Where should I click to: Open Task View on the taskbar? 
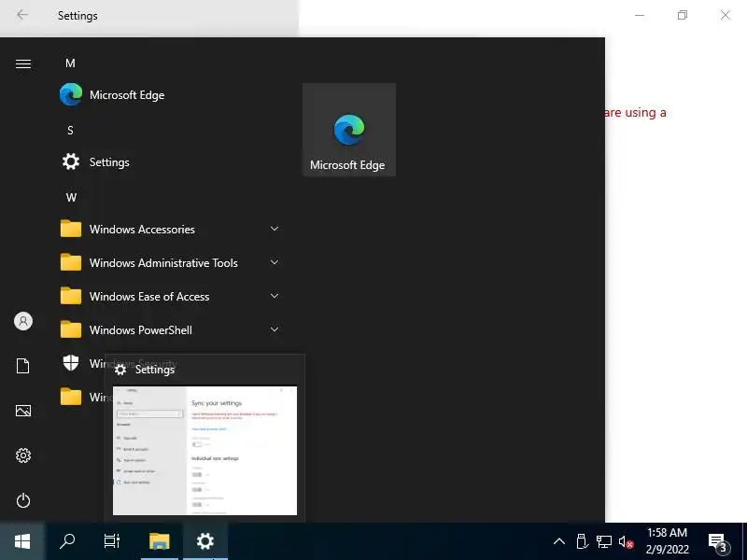point(112,541)
